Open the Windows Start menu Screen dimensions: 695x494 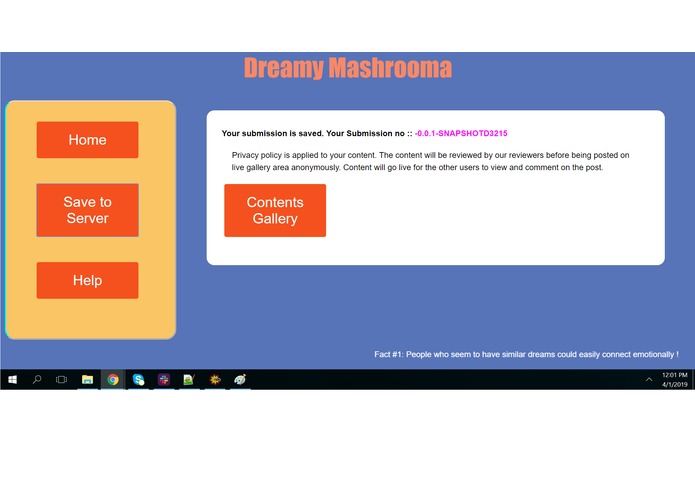[12, 380]
